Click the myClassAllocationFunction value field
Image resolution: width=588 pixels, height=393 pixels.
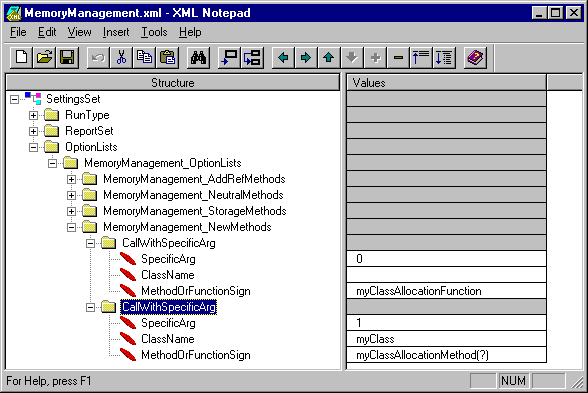click(446, 291)
